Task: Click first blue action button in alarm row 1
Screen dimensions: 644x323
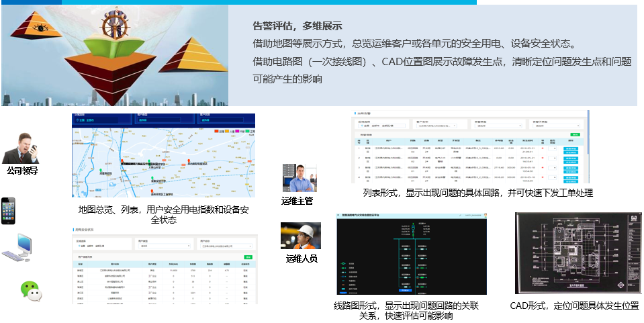Action: click(x=571, y=147)
